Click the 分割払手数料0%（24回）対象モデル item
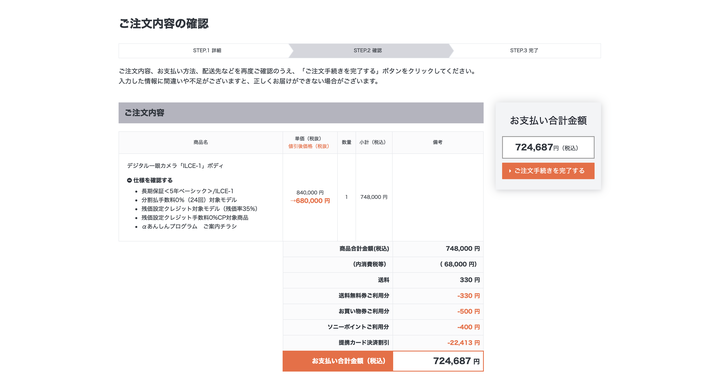This screenshot has width=720, height=382. click(189, 200)
